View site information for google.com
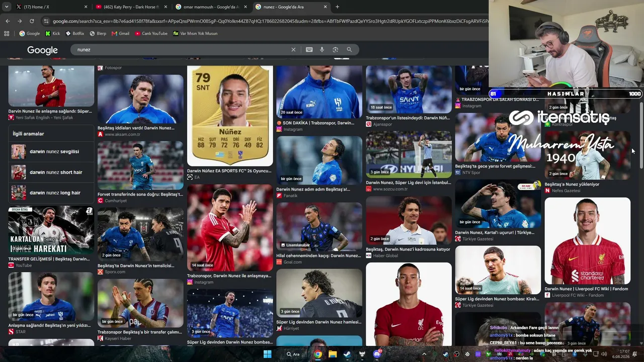Viewport: 644px width, 362px height. pos(46,21)
